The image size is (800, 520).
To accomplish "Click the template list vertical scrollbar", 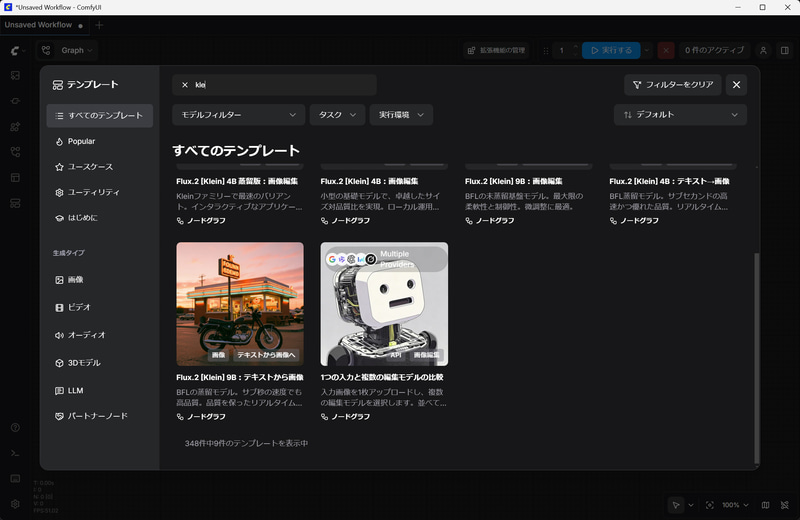I will pyautogui.click(x=757, y=357).
